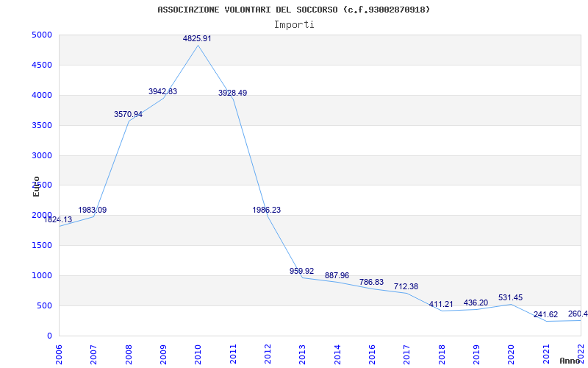Screen dimensions: 588x368
Task: Click data label 959.92
Action: coord(301,271)
